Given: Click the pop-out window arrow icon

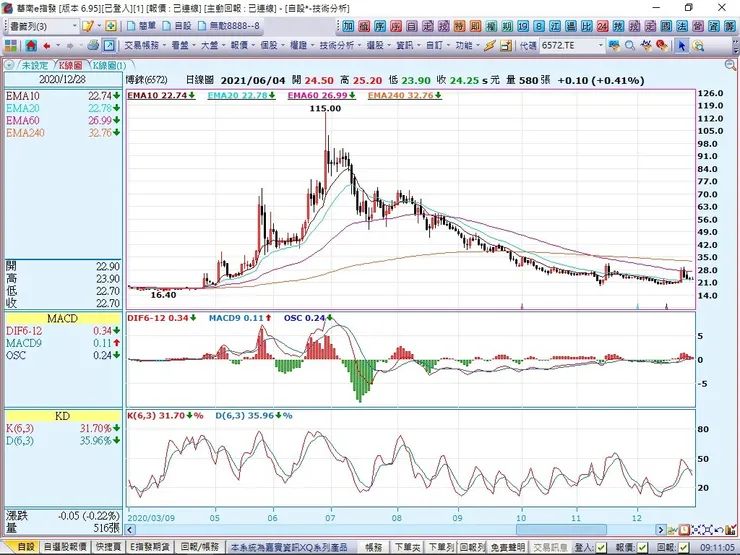Looking at the screenshot, I should tap(109, 46).
